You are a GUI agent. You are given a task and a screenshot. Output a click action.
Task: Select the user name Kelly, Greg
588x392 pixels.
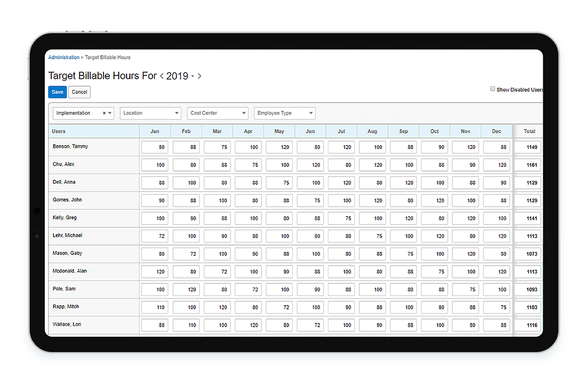coord(65,218)
